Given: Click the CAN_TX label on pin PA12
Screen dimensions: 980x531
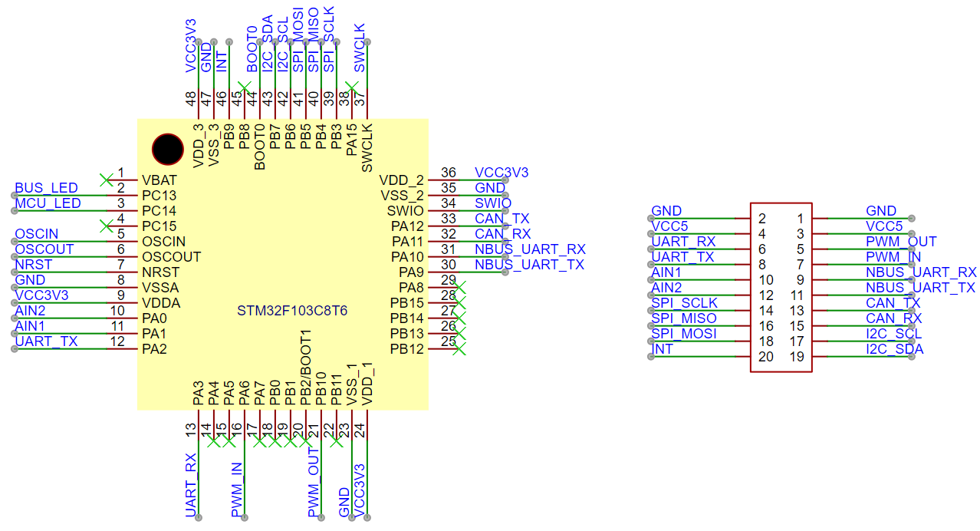Looking at the screenshot, I should pyautogui.click(x=504, y=219).
